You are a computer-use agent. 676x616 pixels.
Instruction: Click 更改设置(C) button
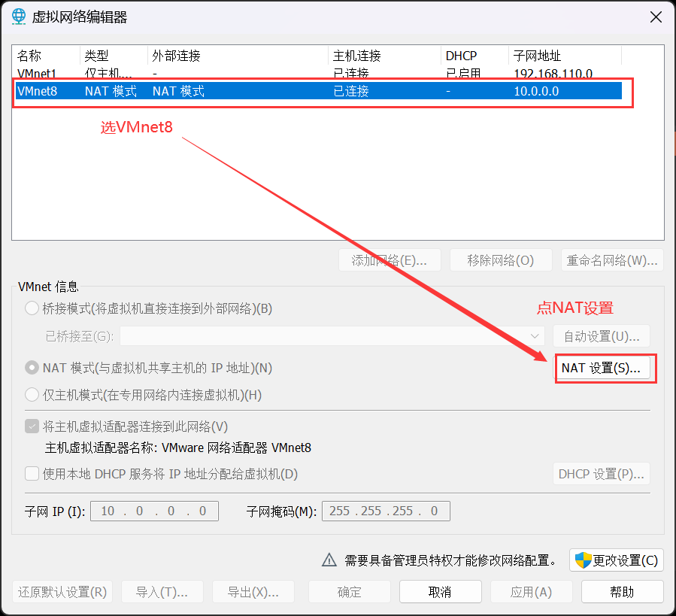(x=617, y=560)
